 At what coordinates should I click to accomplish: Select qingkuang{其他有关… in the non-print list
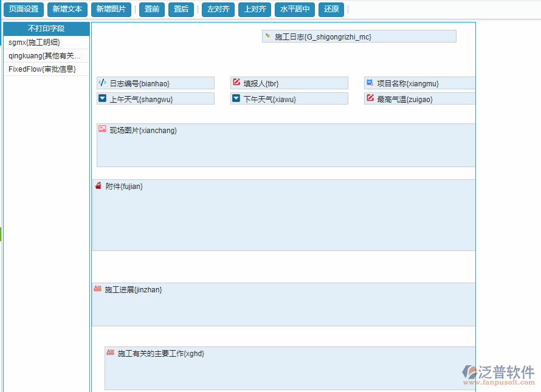46,56
